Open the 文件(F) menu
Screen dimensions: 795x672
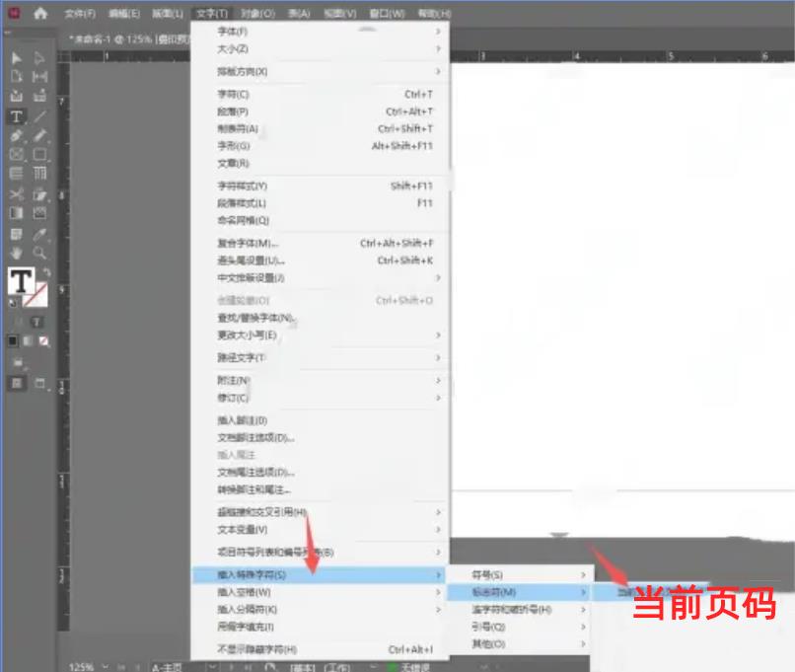point(80,14)
